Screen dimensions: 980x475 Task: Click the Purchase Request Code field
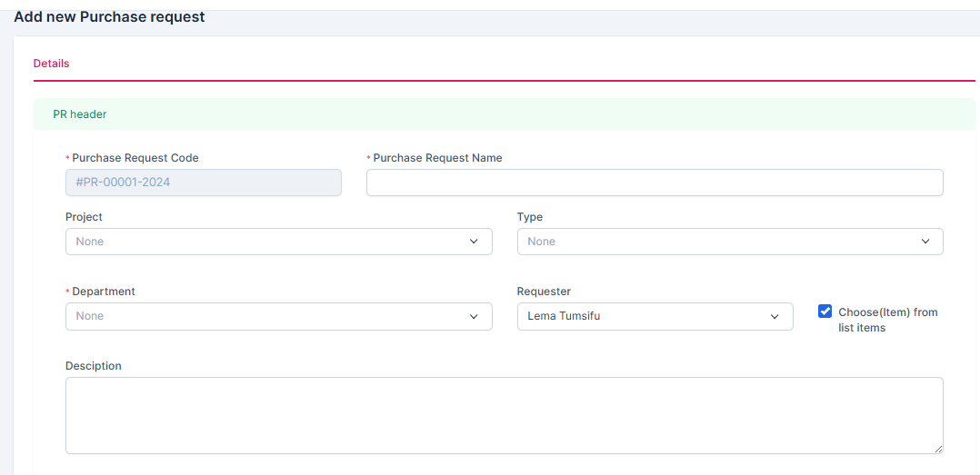pyautogui.click(x=203, y=183)
